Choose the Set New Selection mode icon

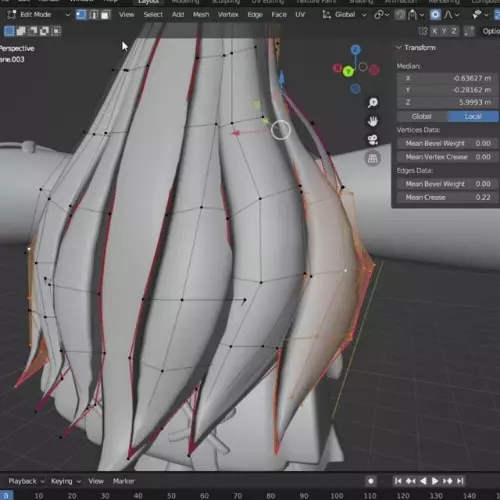click(9, 31)
